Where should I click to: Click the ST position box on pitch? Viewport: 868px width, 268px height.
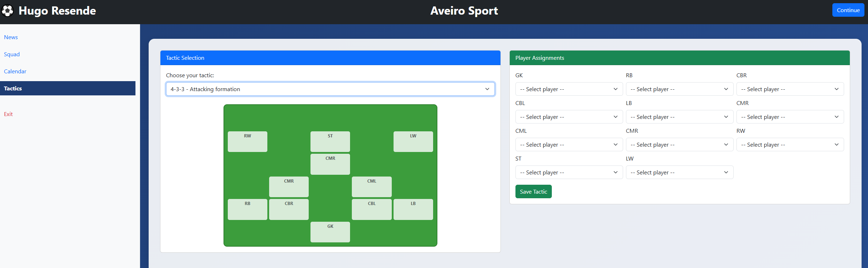[330, 141]
